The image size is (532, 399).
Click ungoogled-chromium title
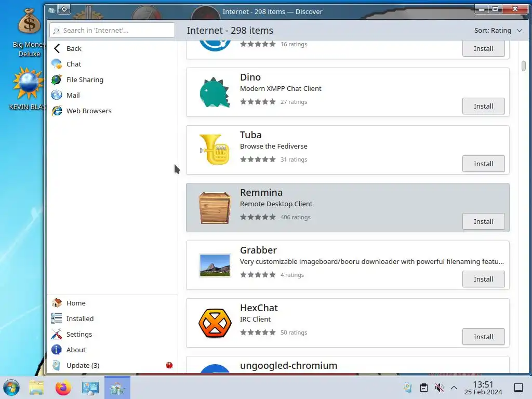[x=289, y=365]
